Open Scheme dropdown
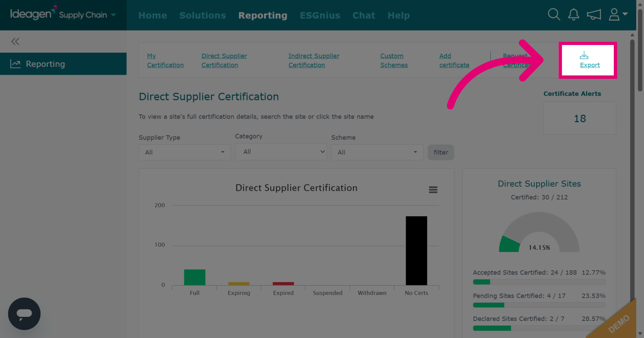644x338 pixels. tap(377, 152)
